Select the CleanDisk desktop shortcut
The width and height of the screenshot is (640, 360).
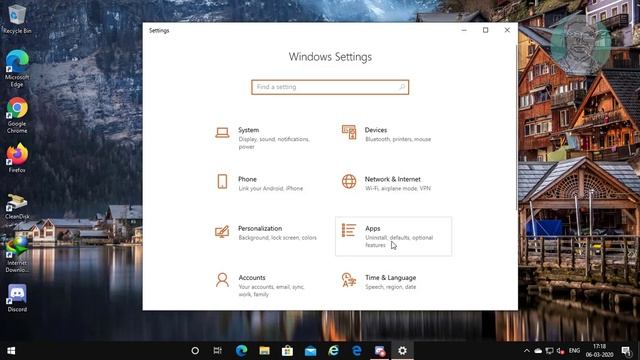coord(17,207)
